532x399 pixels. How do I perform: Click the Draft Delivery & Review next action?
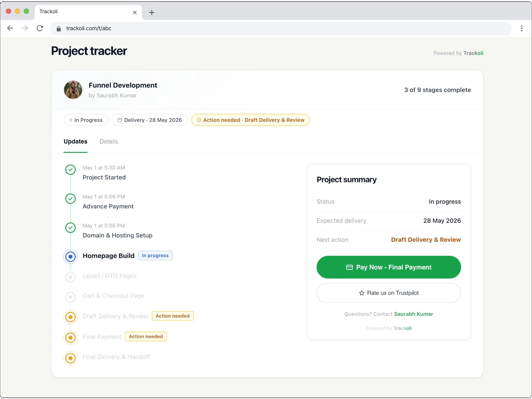coord(426,240)
